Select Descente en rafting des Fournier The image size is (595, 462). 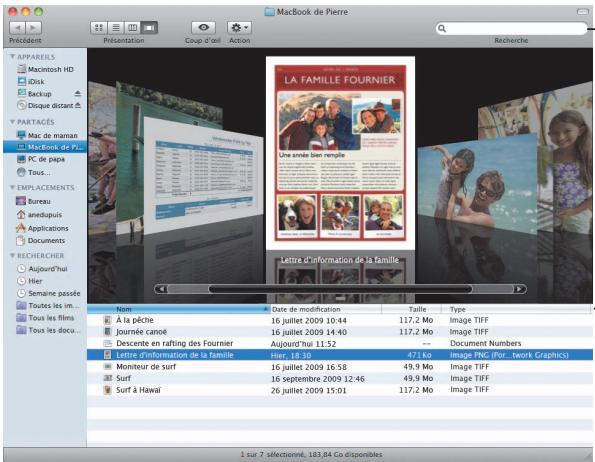[340, 343]
